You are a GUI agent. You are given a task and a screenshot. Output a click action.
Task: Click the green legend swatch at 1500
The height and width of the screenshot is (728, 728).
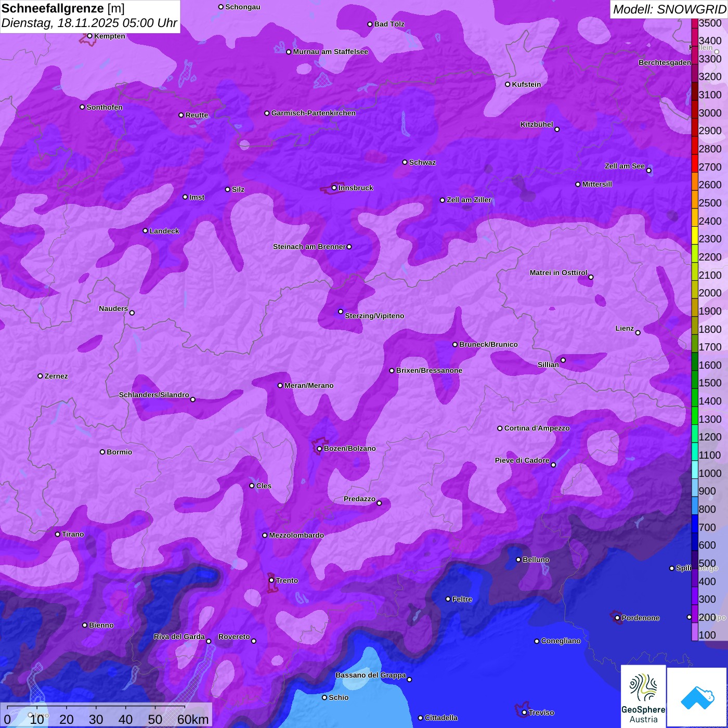pos(695,379)
